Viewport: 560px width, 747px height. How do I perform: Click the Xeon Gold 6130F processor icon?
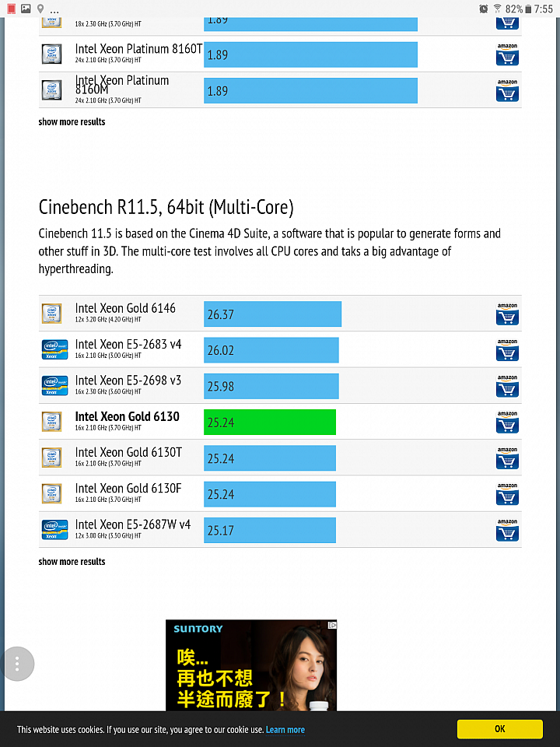[x=51, y=494]
